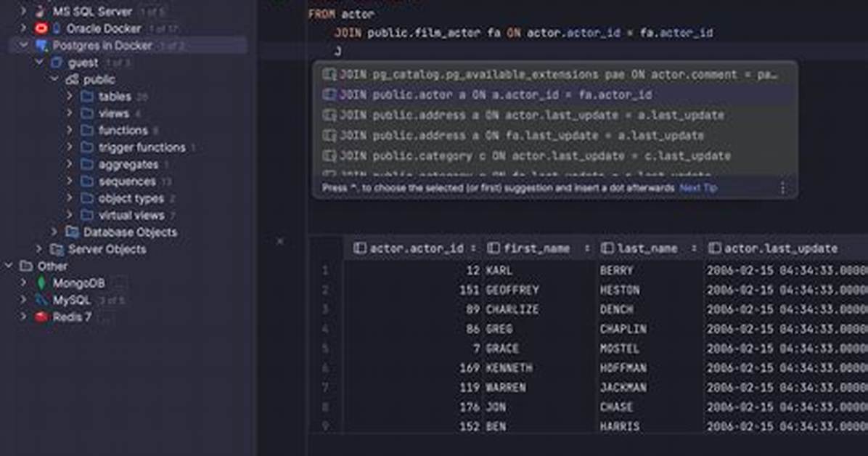
Task: Select row number 5 in results
Action: [x=325, y=348]
